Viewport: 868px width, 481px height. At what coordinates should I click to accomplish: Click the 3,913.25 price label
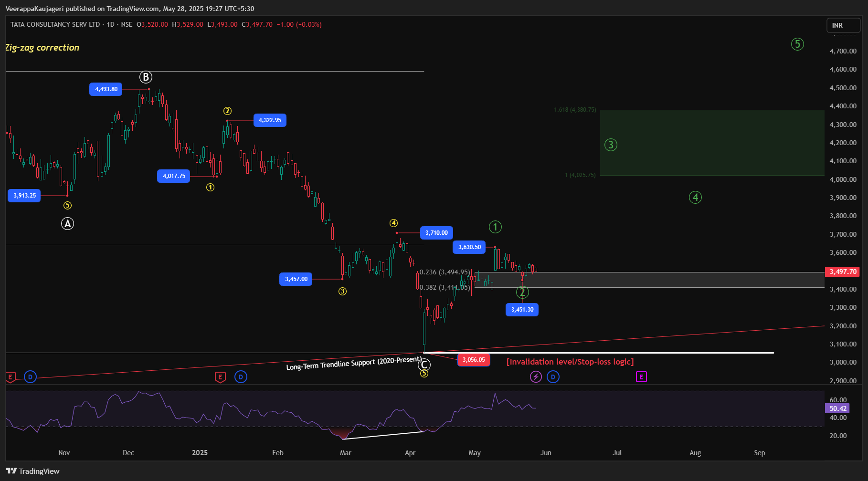coord(24,196)
